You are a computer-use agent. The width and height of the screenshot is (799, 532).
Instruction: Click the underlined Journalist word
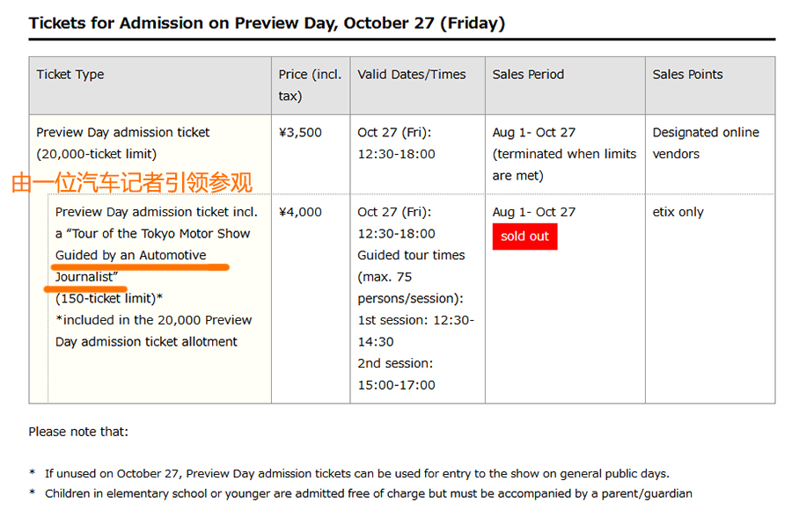[x=86, y=277]
